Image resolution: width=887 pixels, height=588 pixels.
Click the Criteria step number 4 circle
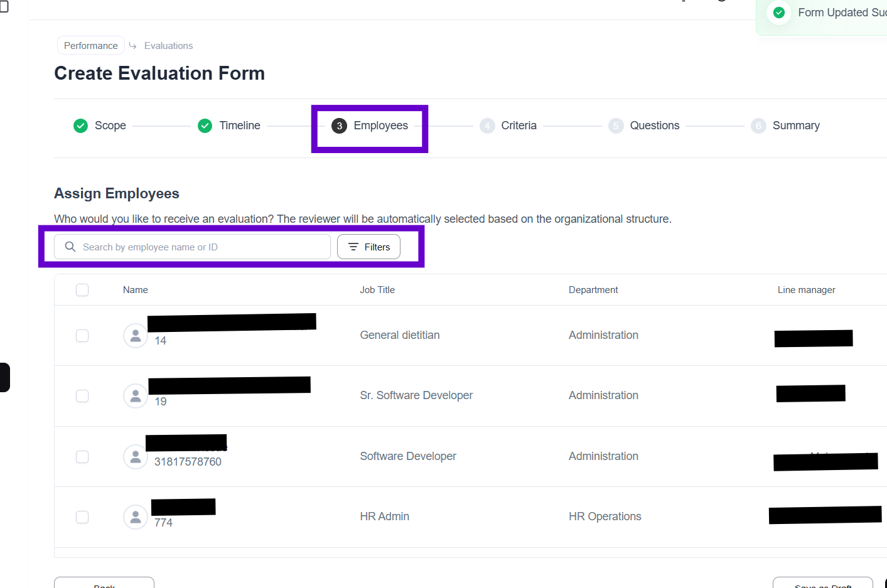click(487, 126)
